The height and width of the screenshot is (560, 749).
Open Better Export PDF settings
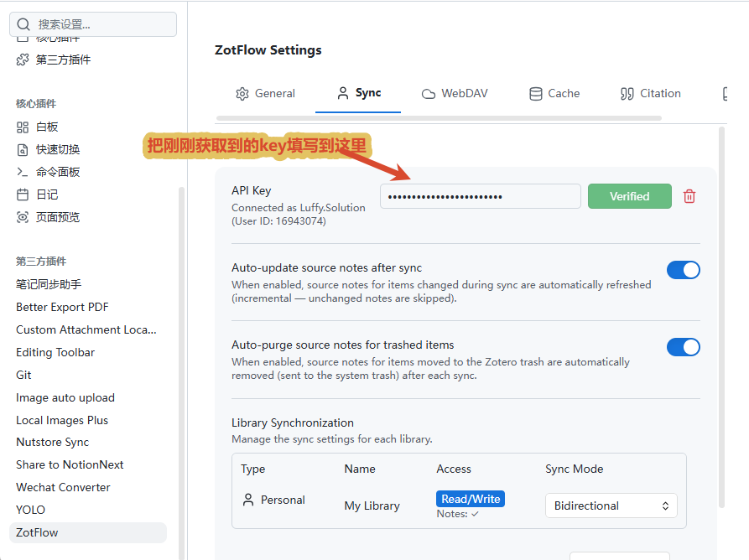63,307
